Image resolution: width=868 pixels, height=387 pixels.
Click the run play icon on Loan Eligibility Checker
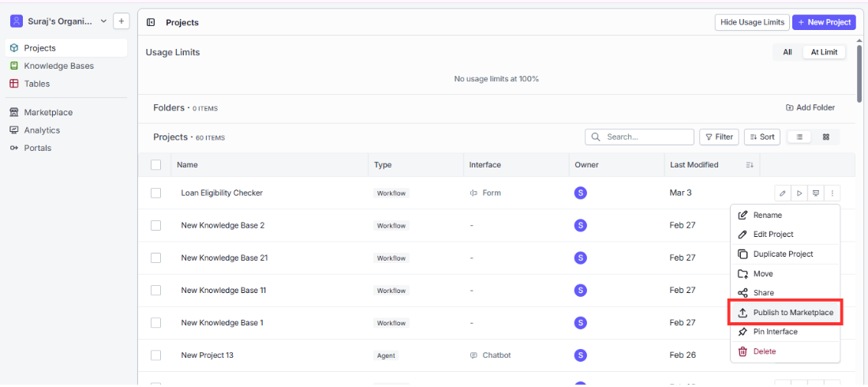click(799, 193)
